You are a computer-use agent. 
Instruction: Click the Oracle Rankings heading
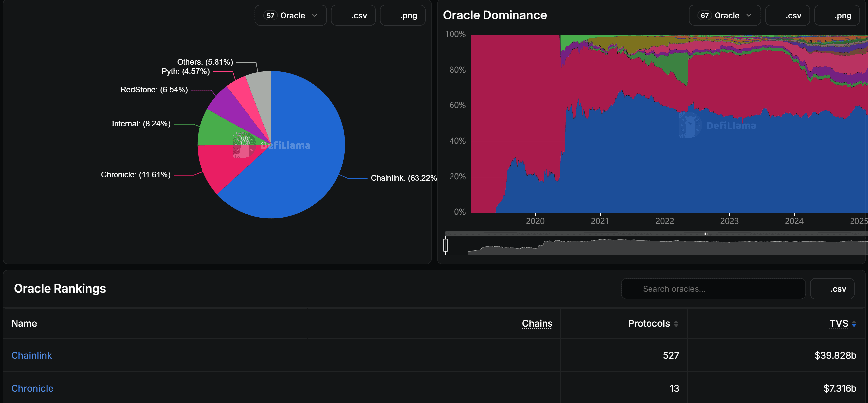(x=60, y=289)
